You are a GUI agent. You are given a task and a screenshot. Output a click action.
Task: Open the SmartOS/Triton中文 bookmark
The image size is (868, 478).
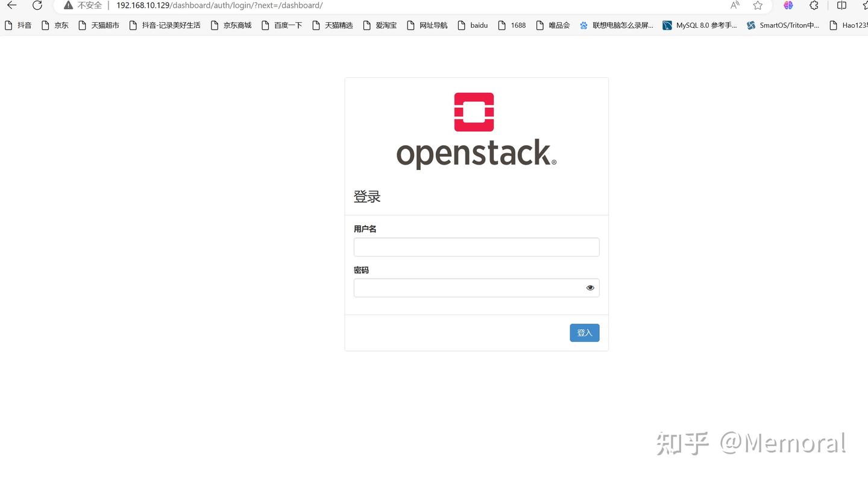coord(783,25)
